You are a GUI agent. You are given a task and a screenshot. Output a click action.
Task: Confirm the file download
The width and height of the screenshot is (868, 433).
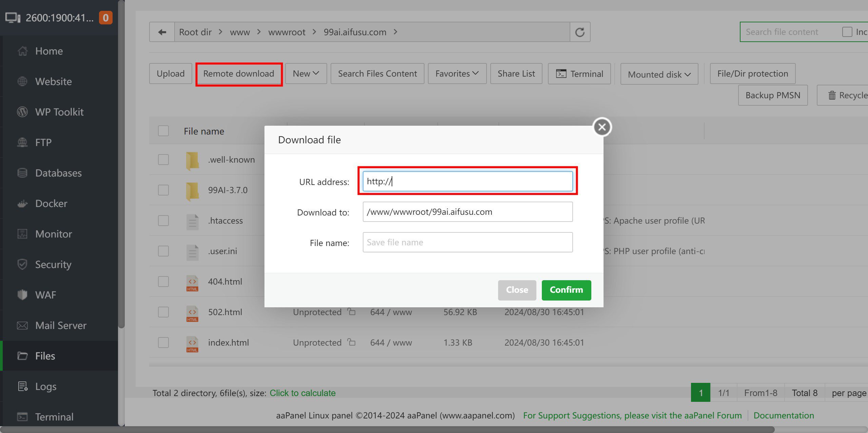tap(566, 290)
